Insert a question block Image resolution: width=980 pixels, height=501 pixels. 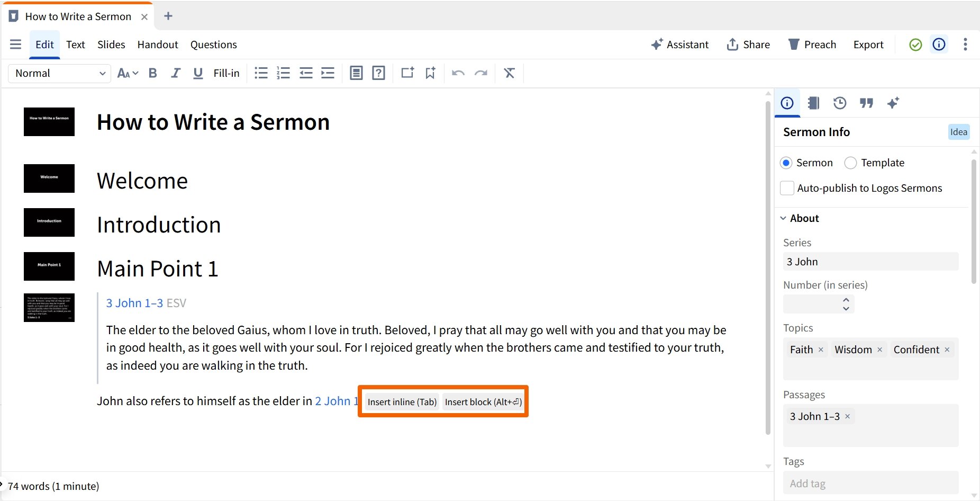[x=378, y=73]
